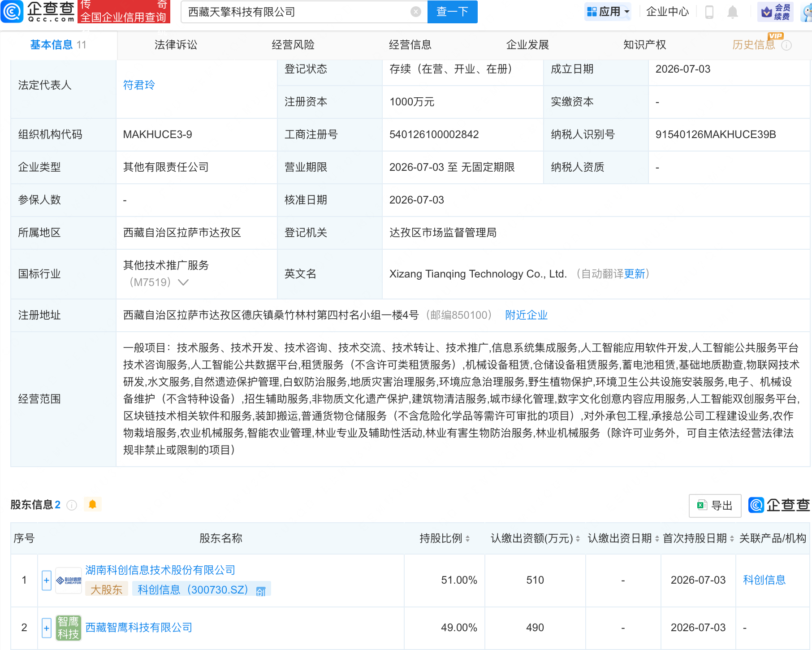Image resolution: width=812 pixels, height=650 pixels.
Task: Open the 法律诉讼 tab
Action: click(x=176, y=45)
